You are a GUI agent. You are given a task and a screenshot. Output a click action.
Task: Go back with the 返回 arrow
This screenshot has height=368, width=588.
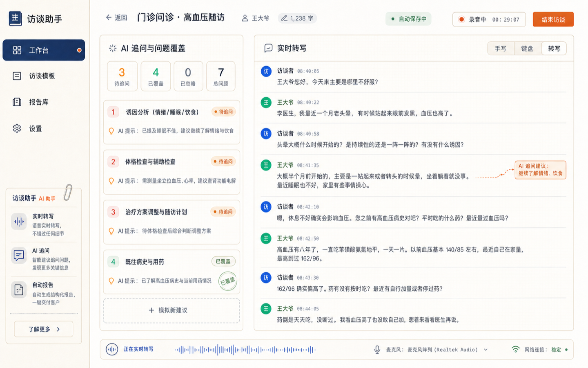point(116,18)
